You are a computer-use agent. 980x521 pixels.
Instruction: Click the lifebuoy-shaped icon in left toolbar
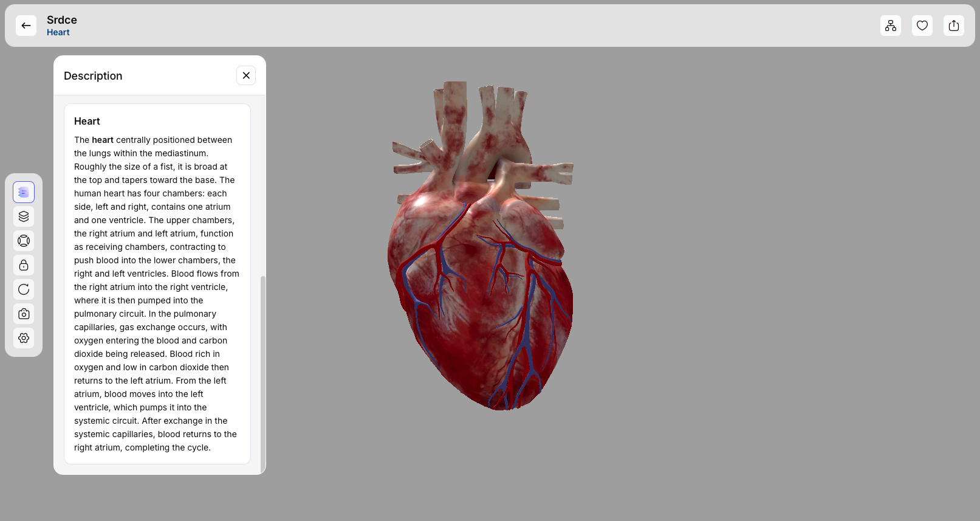pos(24,241)
